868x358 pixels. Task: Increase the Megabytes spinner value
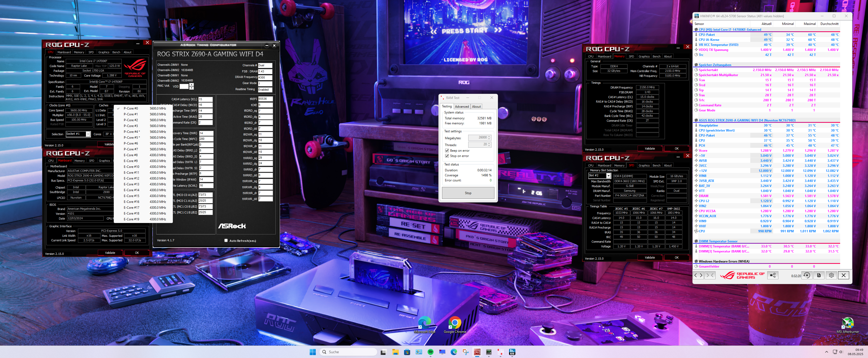pyautogui.click(x=489, y=136)
